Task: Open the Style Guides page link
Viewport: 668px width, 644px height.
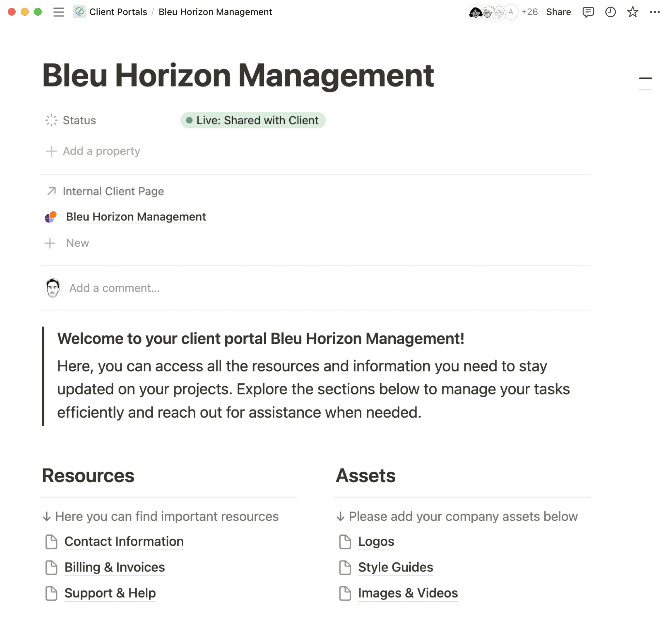Action: [395, 567]
